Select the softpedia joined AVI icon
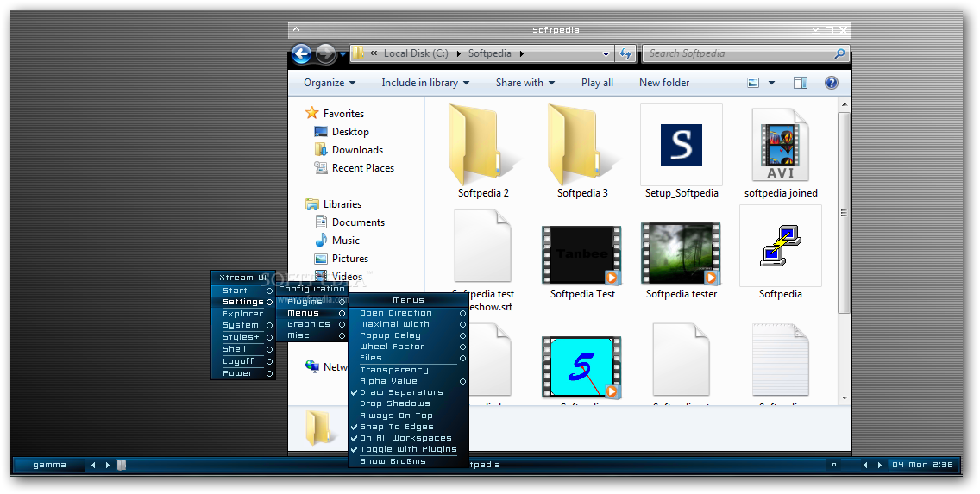This screenshot has width=980, height=494. 781,145
